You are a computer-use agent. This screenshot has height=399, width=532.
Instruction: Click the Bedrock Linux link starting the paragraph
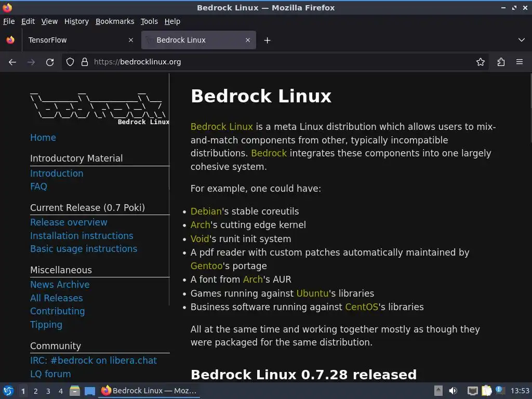click(x=222, y=127)
